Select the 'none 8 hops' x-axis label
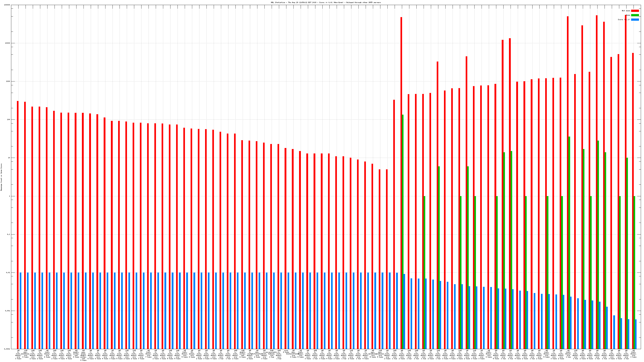 tap(286, 351)
